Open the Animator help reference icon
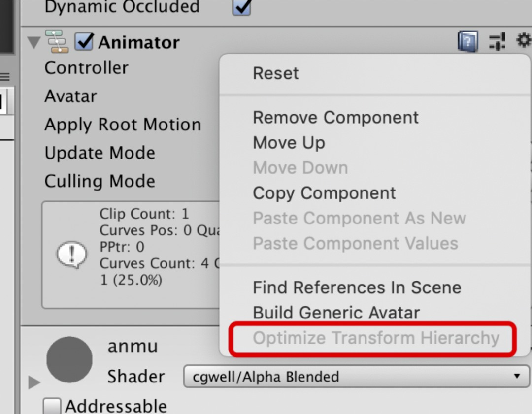Screen dimensions: 532x414 tap(467, 42)
